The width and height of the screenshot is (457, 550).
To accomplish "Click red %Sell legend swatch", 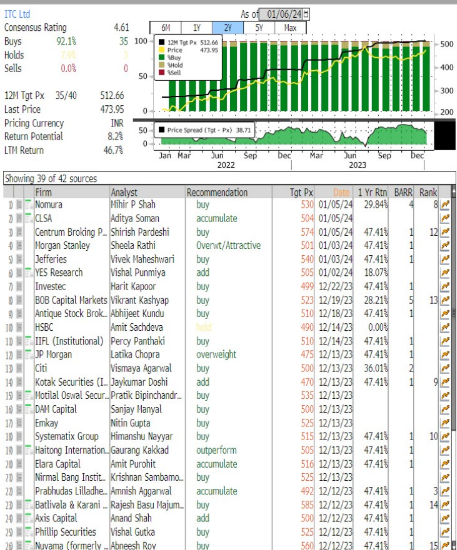I will [x=162, y=73].
